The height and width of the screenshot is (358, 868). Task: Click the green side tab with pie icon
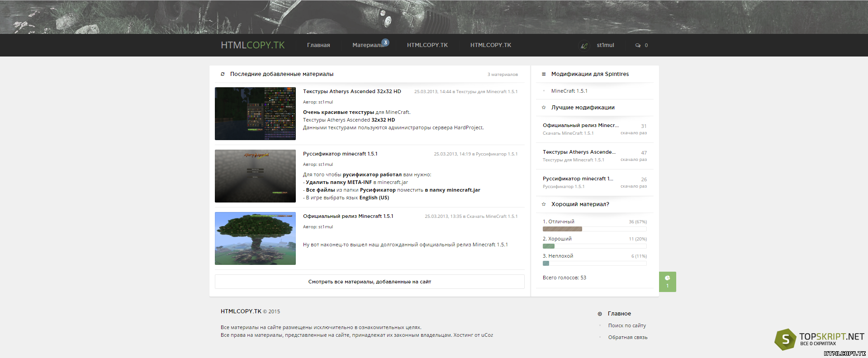pos(668,282)
